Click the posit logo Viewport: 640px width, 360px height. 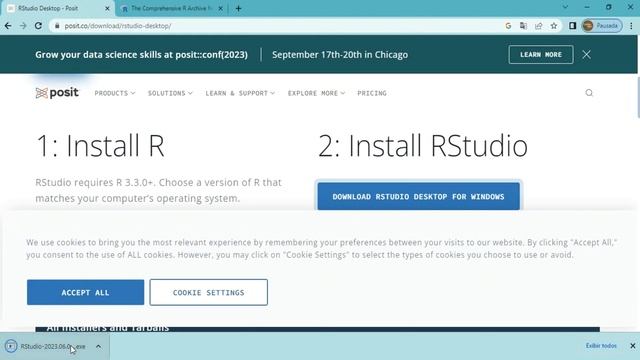pos(57,93)
